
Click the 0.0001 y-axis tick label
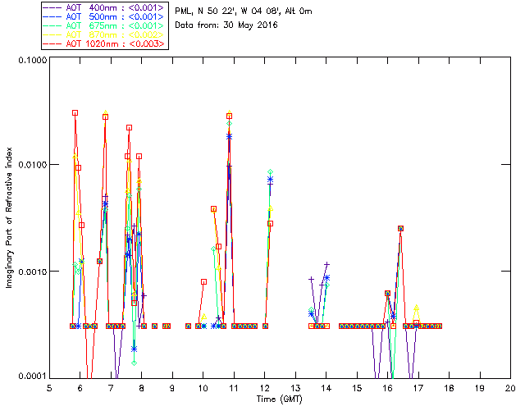[x=30, y=377]
